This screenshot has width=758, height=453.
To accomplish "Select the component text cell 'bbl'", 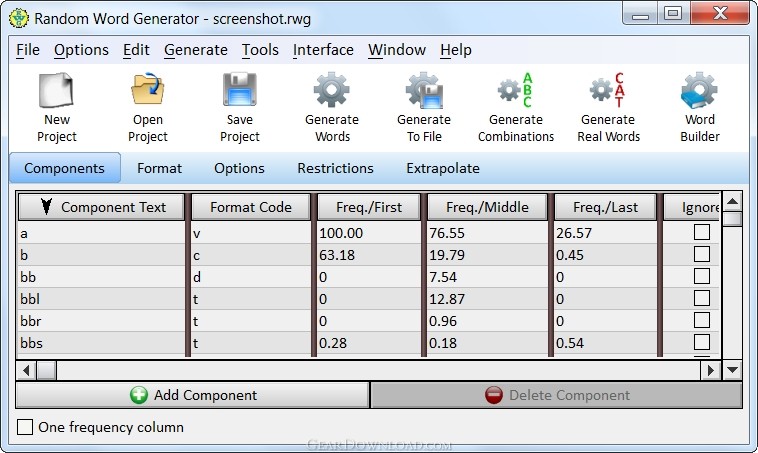I will click(101, 299).
